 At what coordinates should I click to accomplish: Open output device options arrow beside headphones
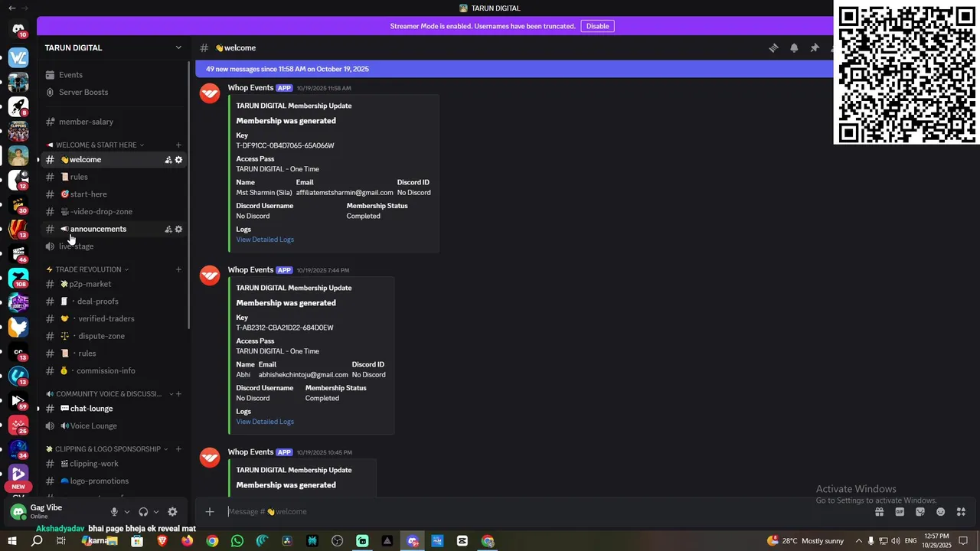coord(156,512)
